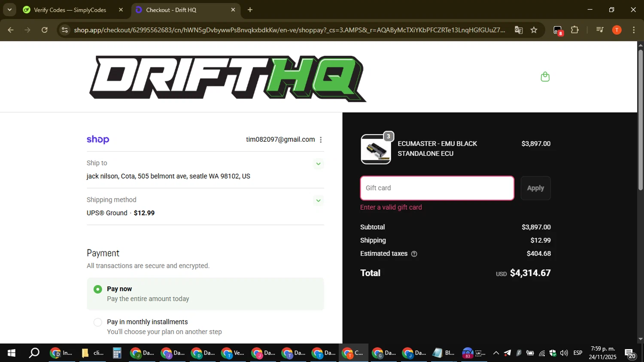644x362 pixels.
Task: Open media control icon in toolbar
Action: tap(600, 30)
